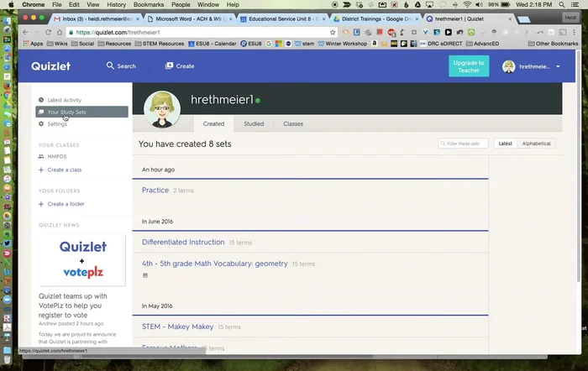588x371 pixels.
Task: Open the Practice study set
Action: (x=155, y=191)
